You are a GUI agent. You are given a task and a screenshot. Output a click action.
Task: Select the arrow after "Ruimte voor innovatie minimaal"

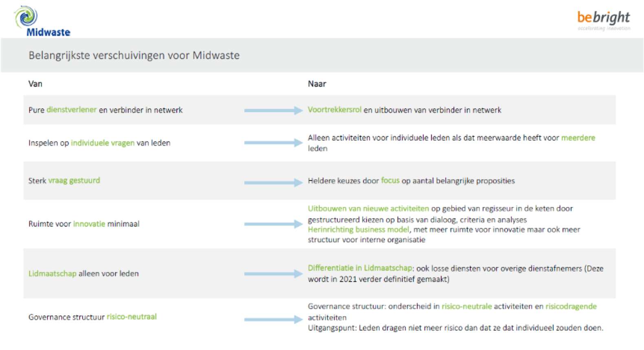pyautogui.click(x=273, y=224)
